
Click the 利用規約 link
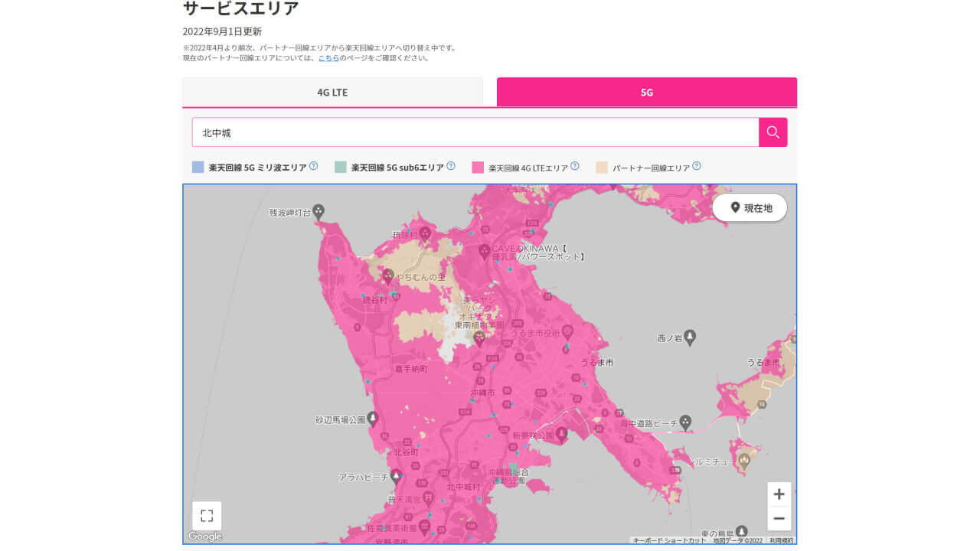pos(781,540)
